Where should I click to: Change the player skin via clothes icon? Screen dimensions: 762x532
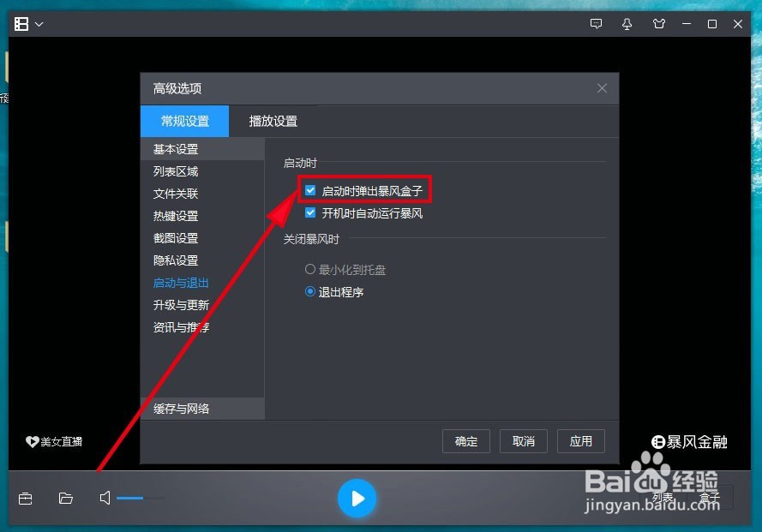click(658, 23)
